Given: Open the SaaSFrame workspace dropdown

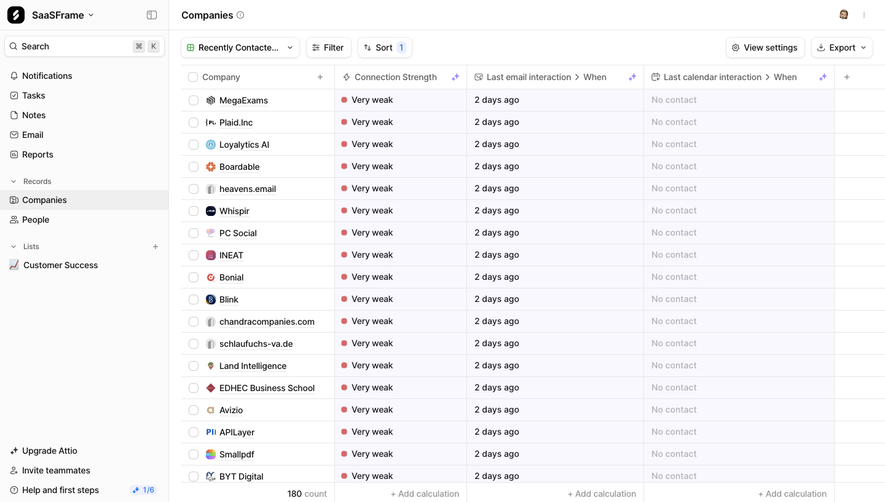Looking at the screenshot, I should click(x=63, y=15).
